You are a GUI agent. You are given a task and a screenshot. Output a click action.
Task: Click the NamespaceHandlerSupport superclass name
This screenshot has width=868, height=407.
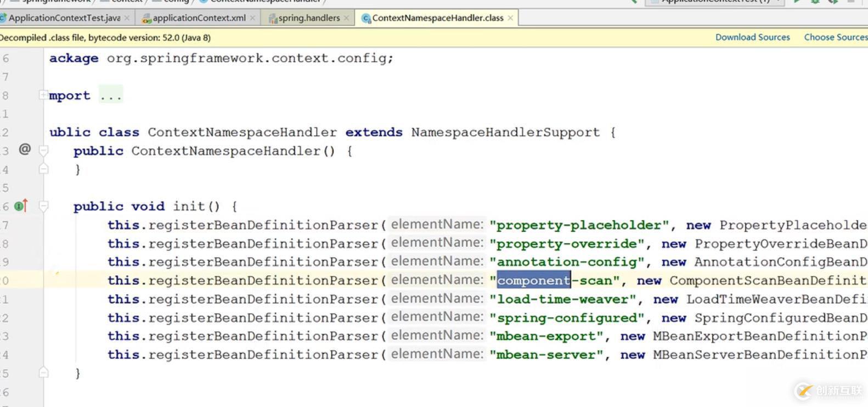click(x=505, y=132)
